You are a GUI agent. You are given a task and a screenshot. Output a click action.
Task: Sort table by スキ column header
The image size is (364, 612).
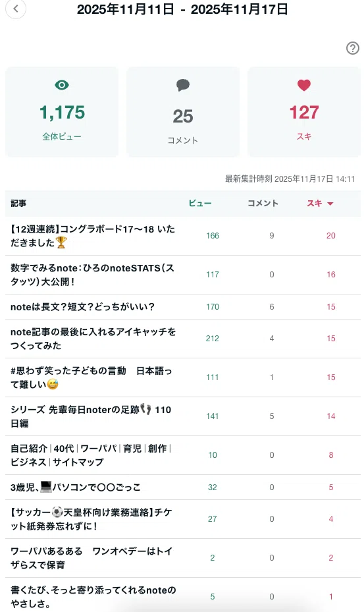coord(315,204)
